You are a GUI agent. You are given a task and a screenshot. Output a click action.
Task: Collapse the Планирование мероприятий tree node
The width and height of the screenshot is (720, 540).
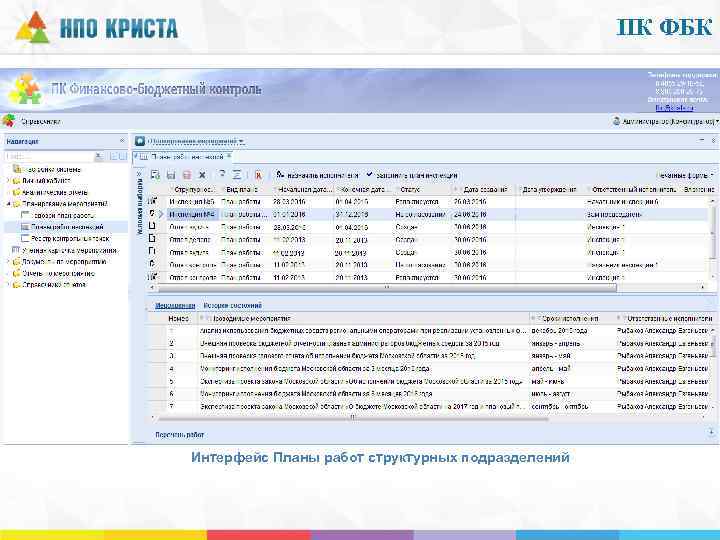click(x=8, y=204)
